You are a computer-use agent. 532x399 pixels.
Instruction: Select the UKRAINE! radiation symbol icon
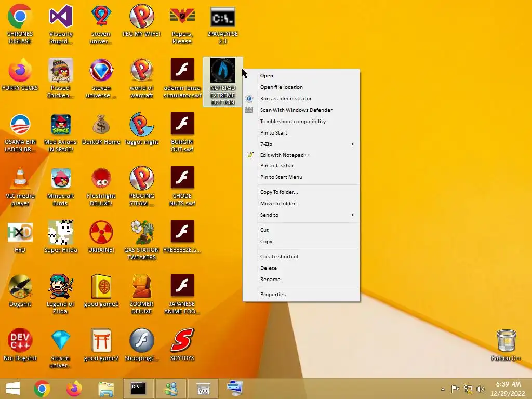click(101, 237)
